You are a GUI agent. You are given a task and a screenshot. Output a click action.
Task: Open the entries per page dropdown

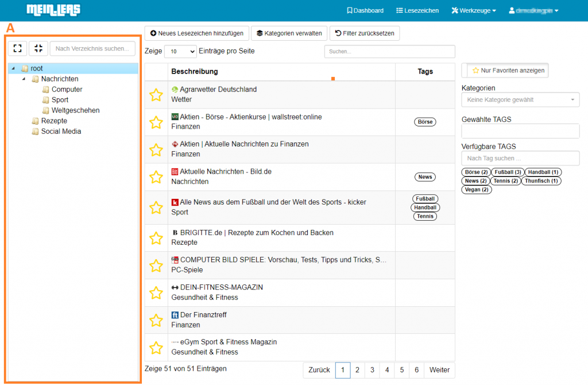[180, 51]
